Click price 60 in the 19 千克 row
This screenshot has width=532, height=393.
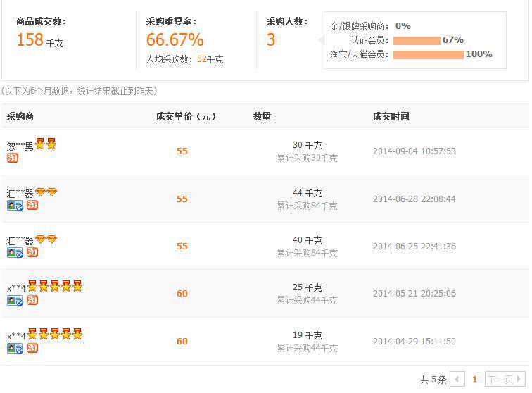(182, 341)
